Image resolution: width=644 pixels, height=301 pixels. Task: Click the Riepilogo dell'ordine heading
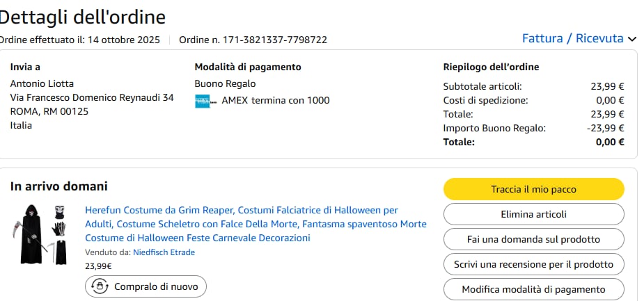pos(491,67)
